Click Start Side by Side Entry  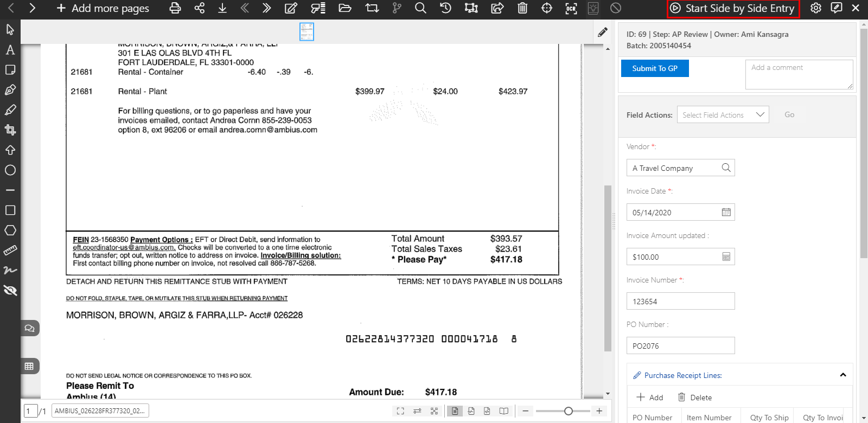[733, 9]
